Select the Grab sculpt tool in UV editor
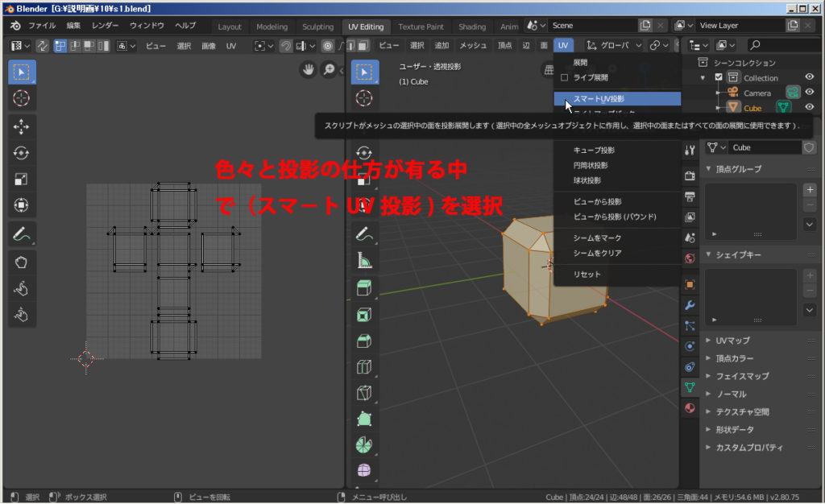The width and height of the screenshot is (825, 504). tap(22, 262)
